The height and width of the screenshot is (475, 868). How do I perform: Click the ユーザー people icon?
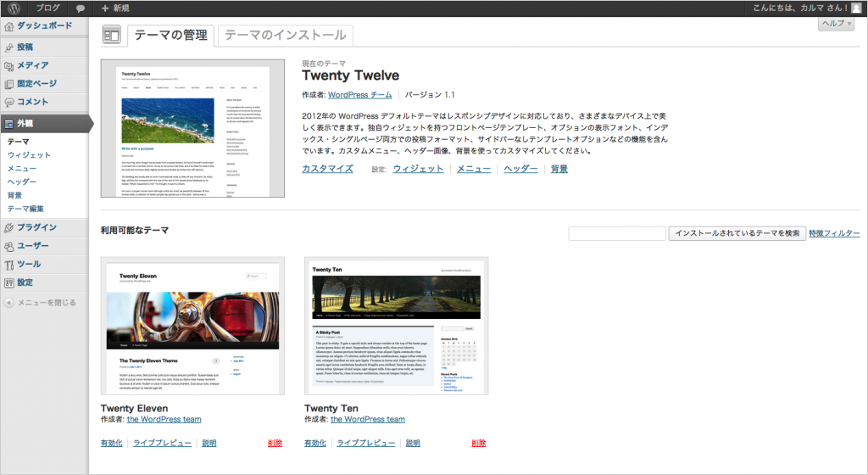(x=8, y=246)
